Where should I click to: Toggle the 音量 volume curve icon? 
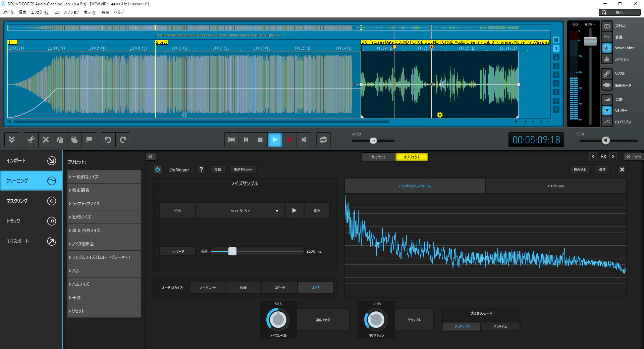(607, 37)
